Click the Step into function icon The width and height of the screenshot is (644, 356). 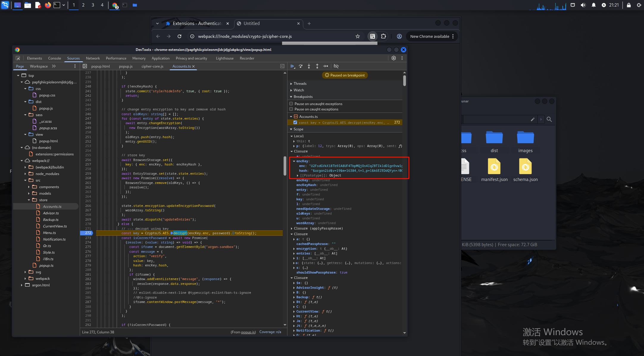pyautogui.click(x=309, y=66)
